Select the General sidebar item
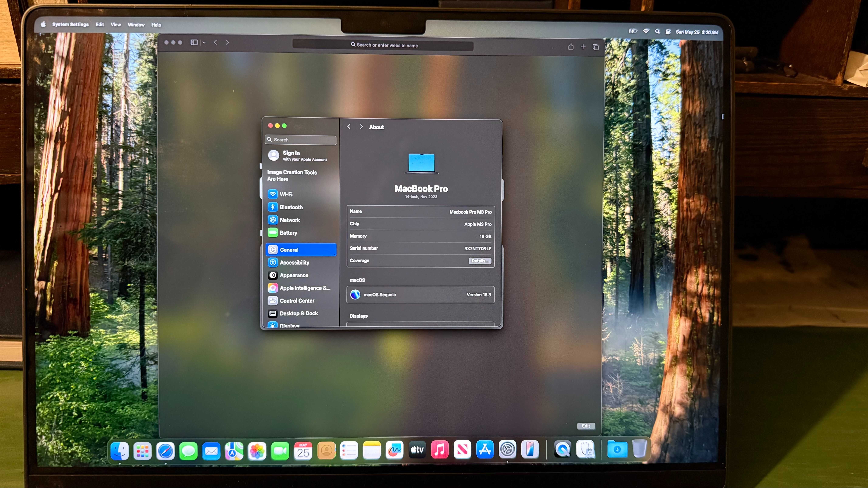Image resolution: width=868 pixels, height=488 pixels. point(301,250)
